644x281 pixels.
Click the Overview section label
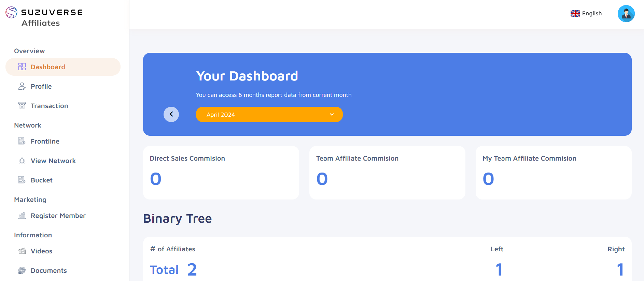29,51
